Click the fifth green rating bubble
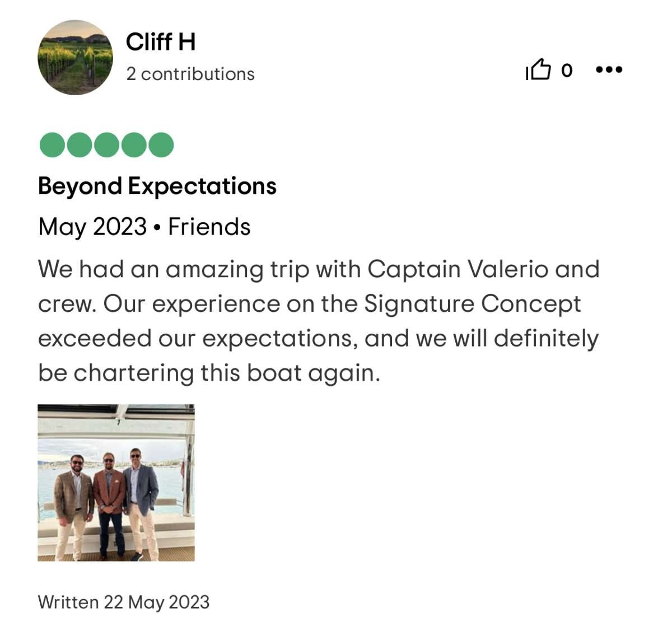 [161, 145]
